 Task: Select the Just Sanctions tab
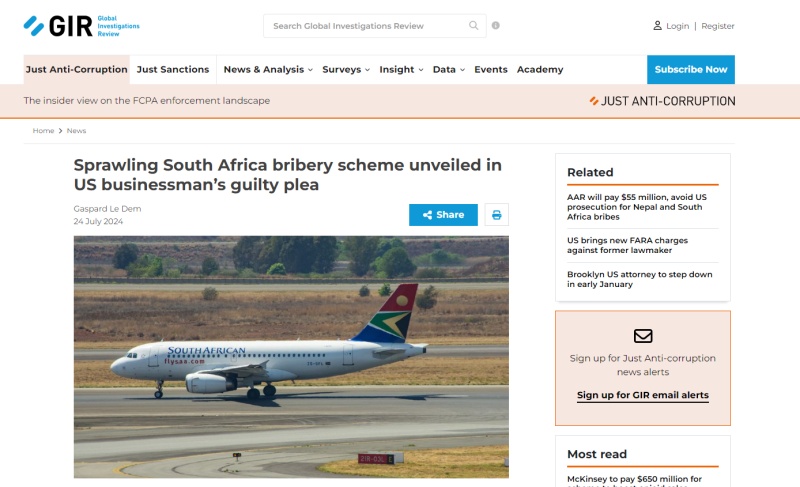(x=173, y=70)
